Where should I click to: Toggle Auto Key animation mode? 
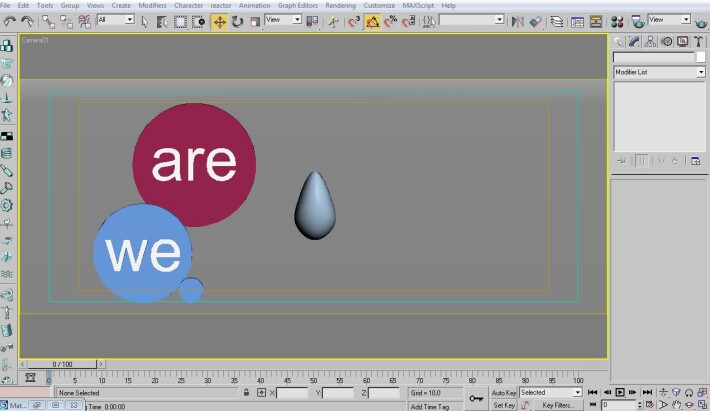click(x=504, y=393)
